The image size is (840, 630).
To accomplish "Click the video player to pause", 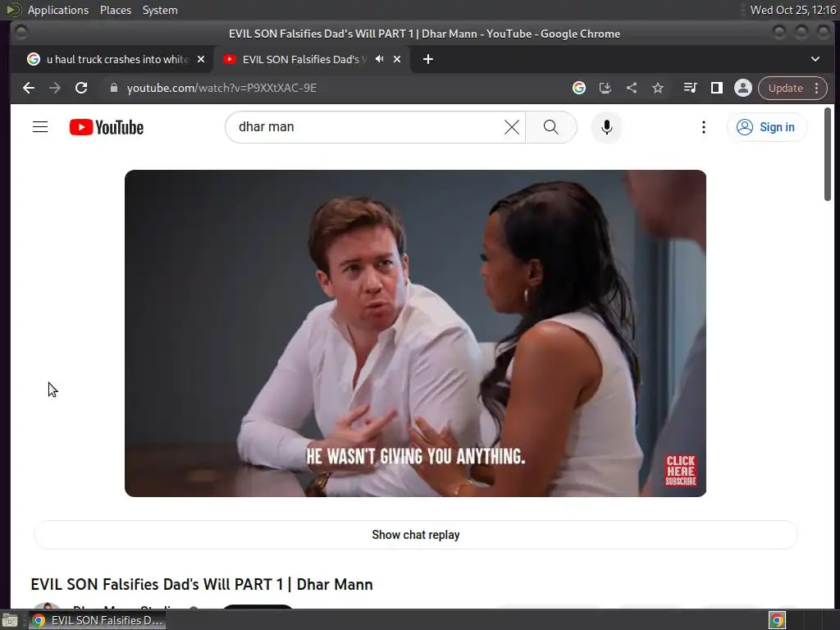I will click(415, 333).
